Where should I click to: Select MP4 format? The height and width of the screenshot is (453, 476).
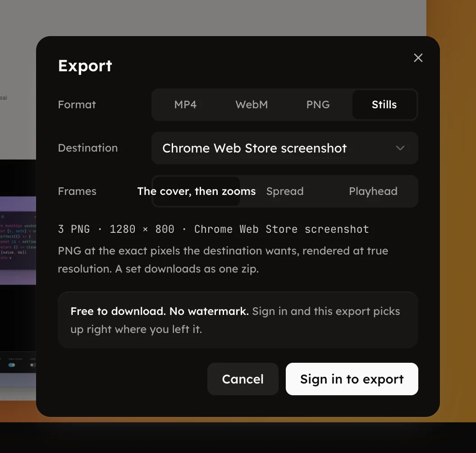point(185,105)
